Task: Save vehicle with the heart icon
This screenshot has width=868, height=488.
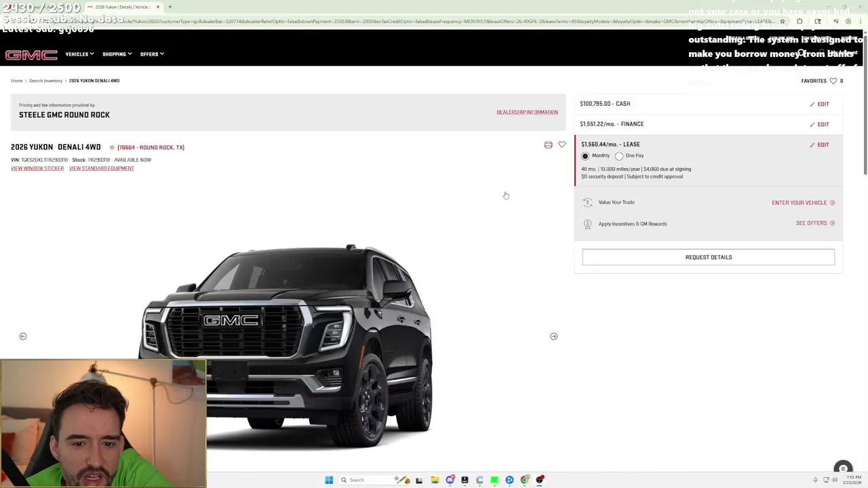Action: [561, 144]
